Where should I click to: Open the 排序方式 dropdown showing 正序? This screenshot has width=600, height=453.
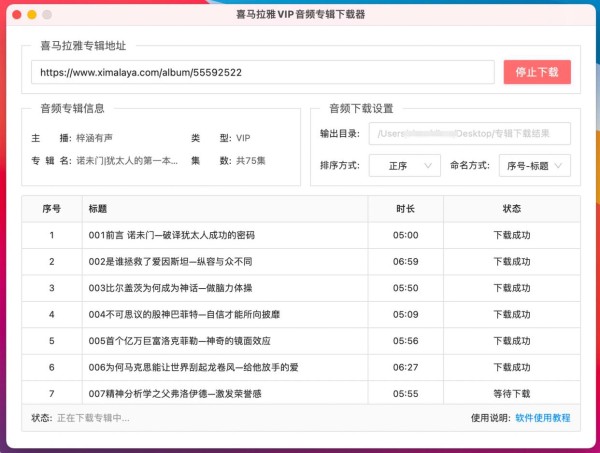[x=405, y=165]
